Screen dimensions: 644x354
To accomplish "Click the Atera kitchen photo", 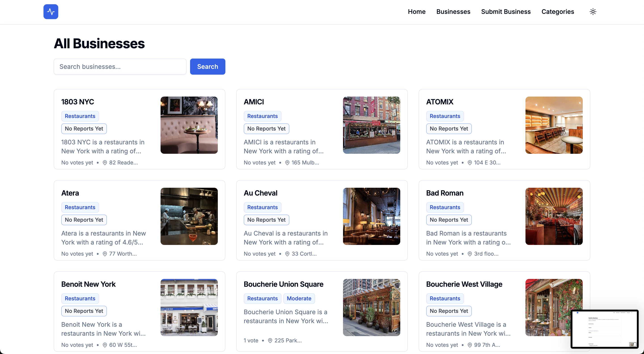I will tap(189, 216).
